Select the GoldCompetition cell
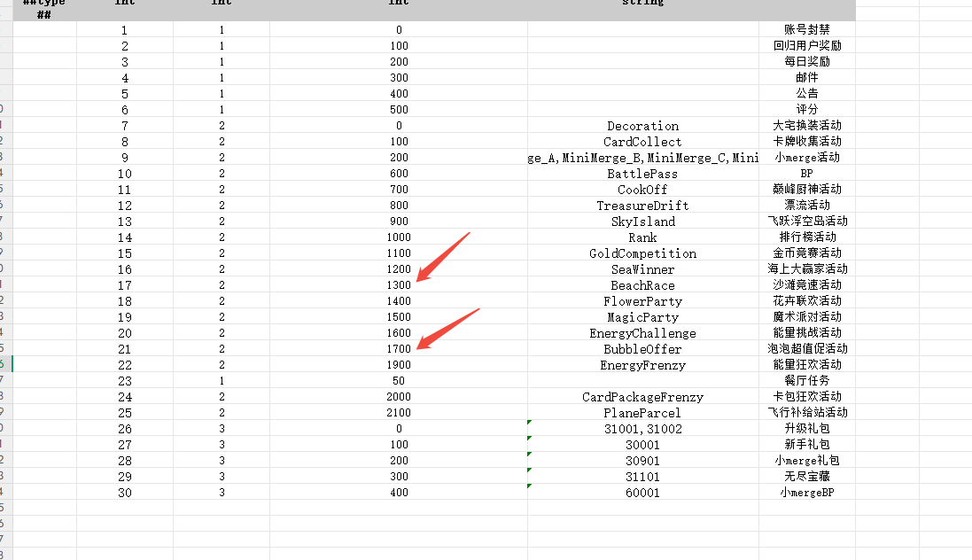Viewport: 972px width, 560px height. click(642, 253)
